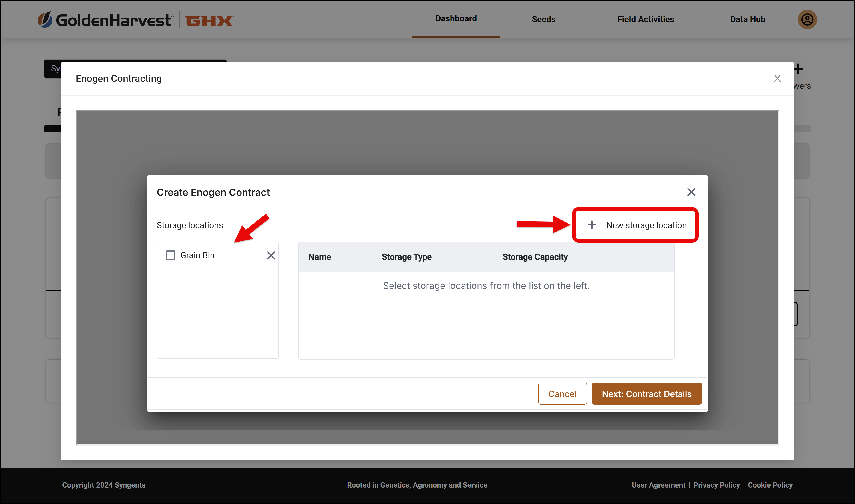
Task: Open the User Agreement link
Action: click(x=658, y=485)
